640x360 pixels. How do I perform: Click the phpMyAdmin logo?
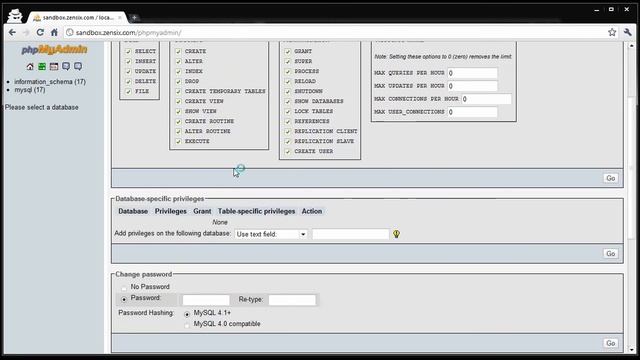click(54, 50)
